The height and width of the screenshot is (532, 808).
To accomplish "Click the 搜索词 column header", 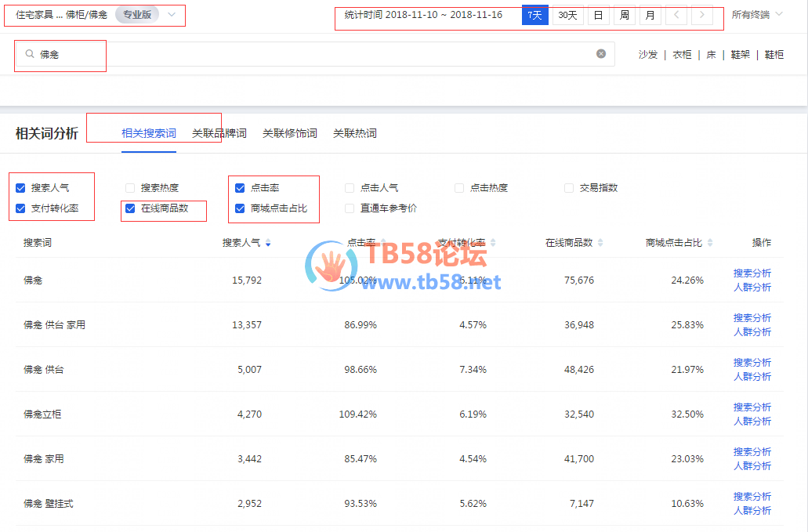I will coord(37,243).
